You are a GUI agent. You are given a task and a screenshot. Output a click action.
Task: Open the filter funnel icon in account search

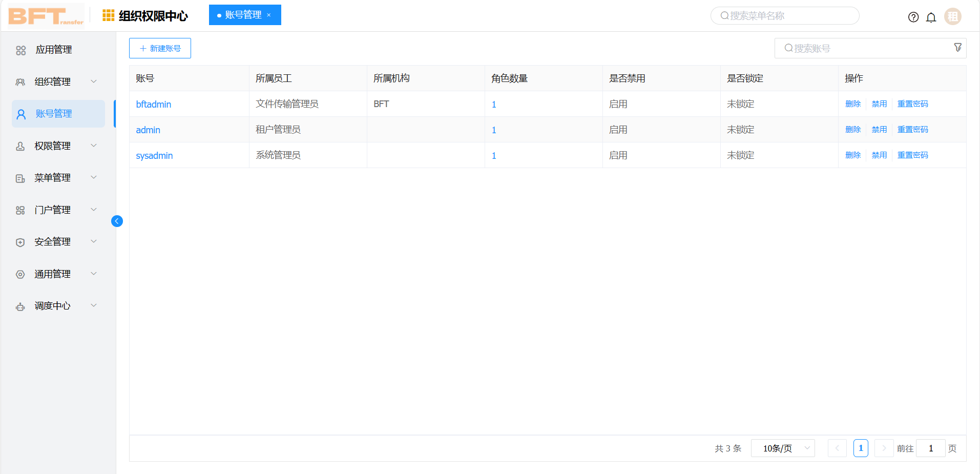[x=958, y=47]
